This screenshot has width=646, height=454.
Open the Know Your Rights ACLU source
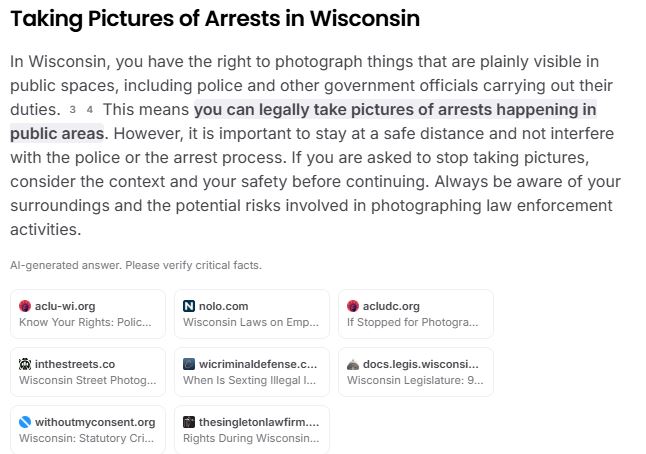coord(85,323)
